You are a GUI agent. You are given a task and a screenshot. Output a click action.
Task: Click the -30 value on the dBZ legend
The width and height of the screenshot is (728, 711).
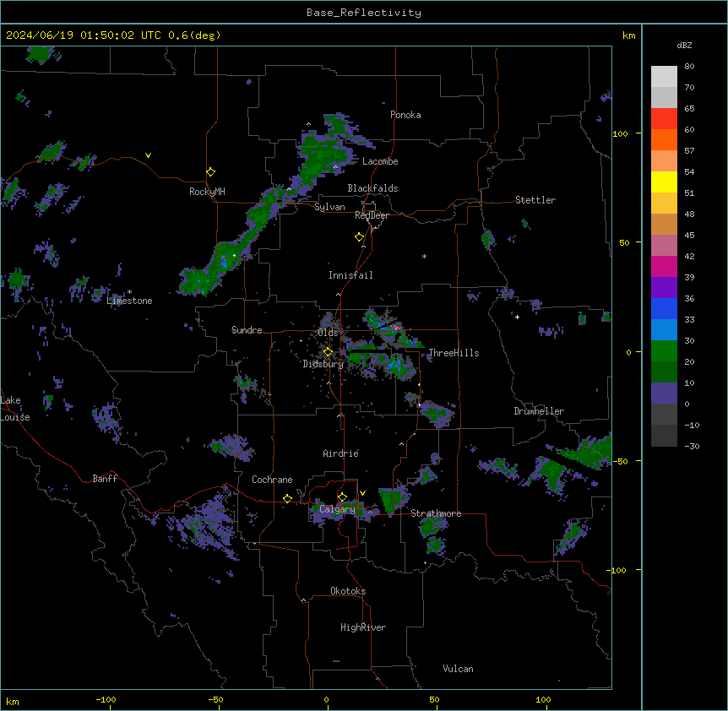point(692,446)
